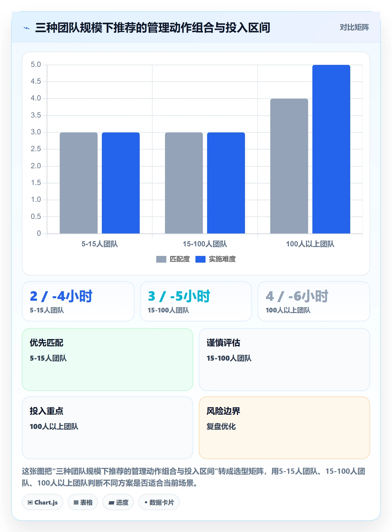Viewport: 392px width, 532px height.
Task: Open the 优先匹配 card heading
Action: pos(46,343)
